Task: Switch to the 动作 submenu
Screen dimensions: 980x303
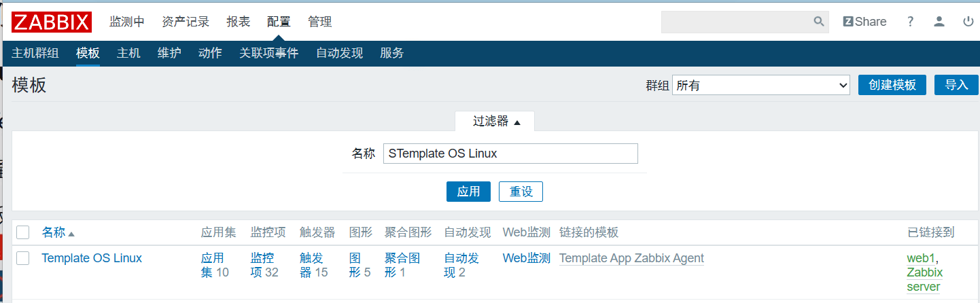Action: (210, 53)
